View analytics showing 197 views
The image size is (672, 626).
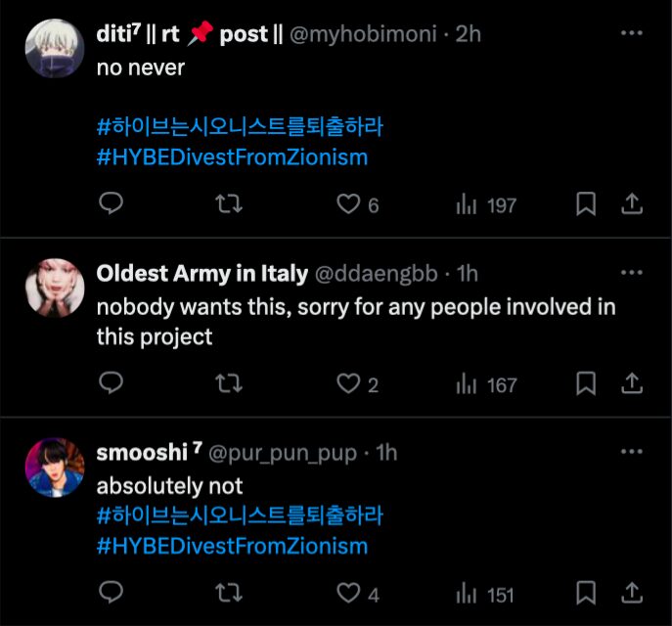[486, 204]
